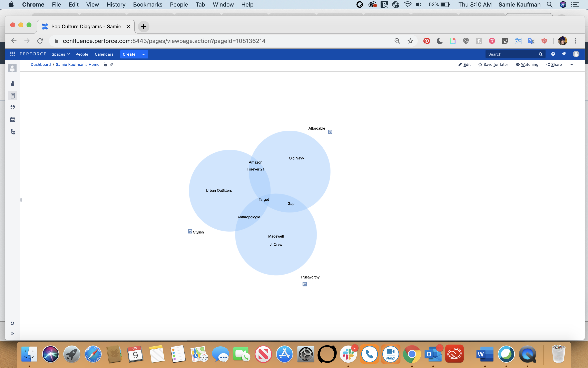Image resolution: width=588 pixels, height=368 pixels.
Task: Click the J. Crew label
Action: (x=276, y=245)
